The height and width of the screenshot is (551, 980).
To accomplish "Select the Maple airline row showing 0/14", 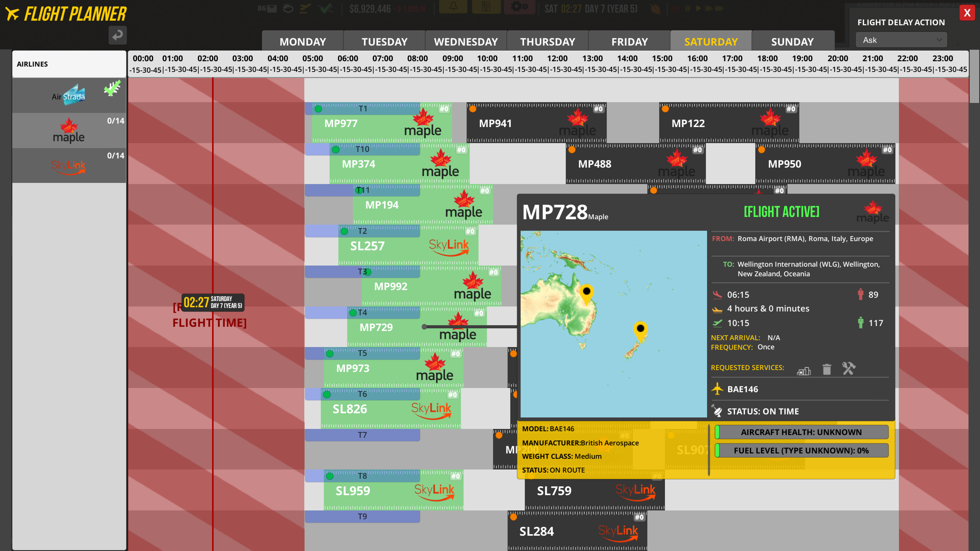I will [x=69, y=130].
